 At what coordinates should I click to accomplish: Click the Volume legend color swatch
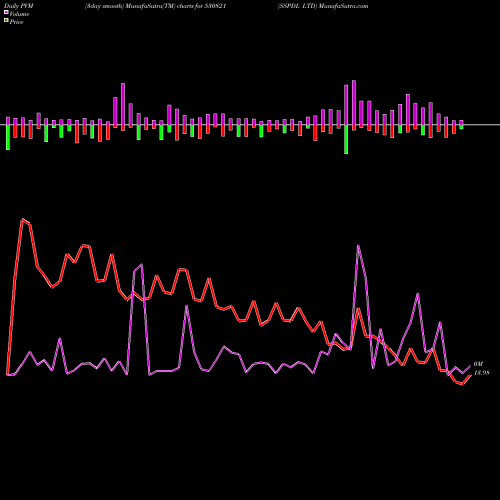click(x=6, y=12)
